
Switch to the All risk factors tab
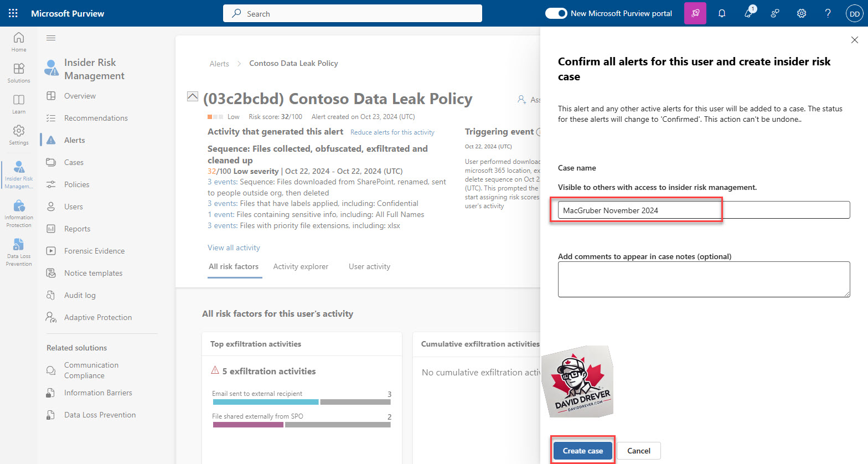pos(234,266)
